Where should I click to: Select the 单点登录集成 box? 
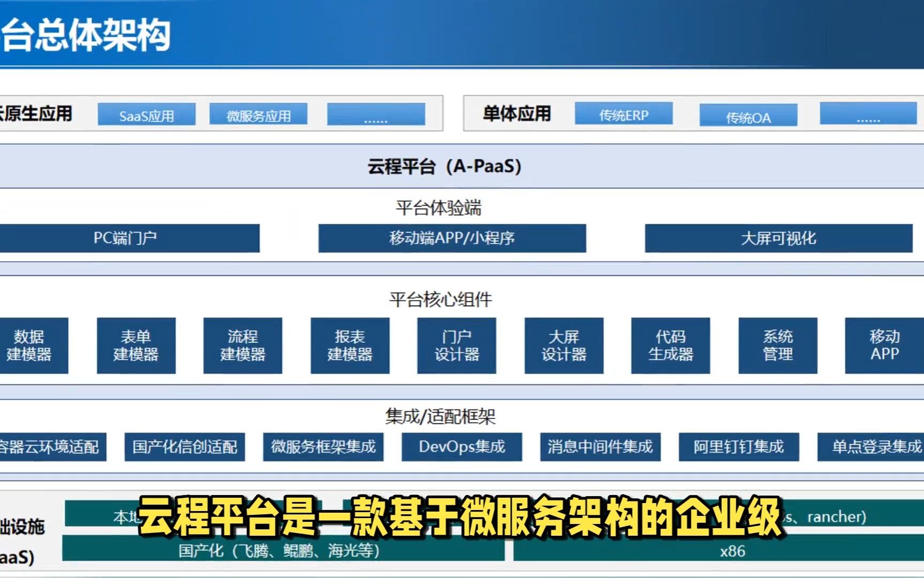point(871,447)
